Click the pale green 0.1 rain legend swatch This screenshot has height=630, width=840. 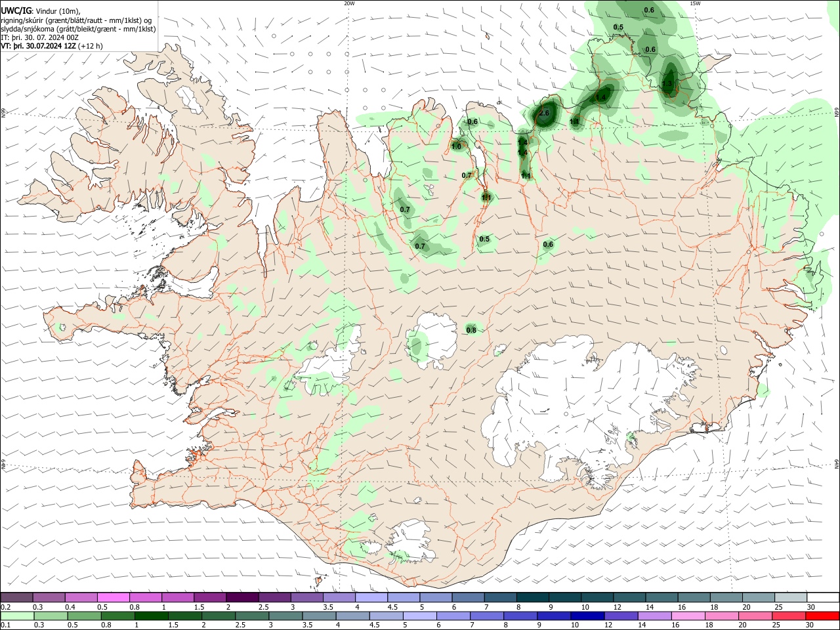[x=17, y=616]
